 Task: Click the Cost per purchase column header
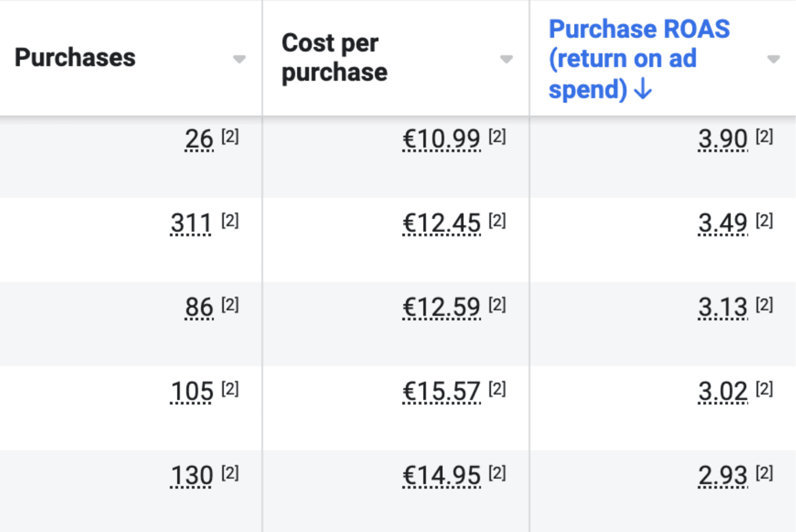click(x=334, y=57)
